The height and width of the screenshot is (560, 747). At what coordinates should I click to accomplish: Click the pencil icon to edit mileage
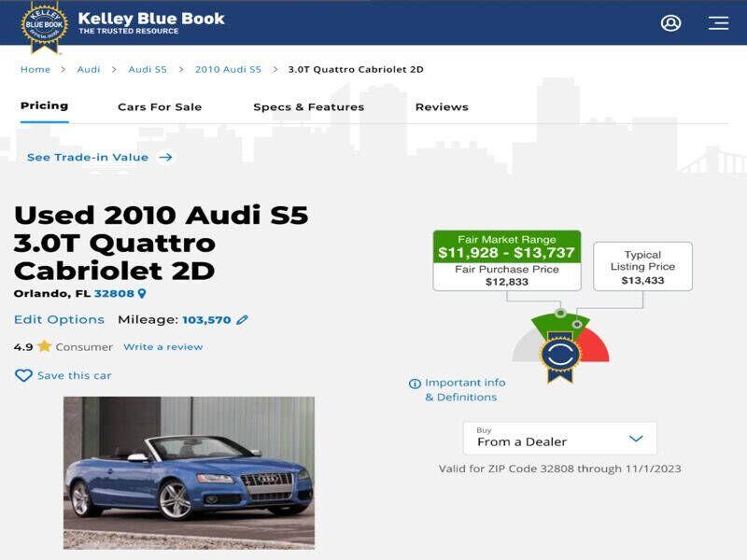tap(242, 319)
